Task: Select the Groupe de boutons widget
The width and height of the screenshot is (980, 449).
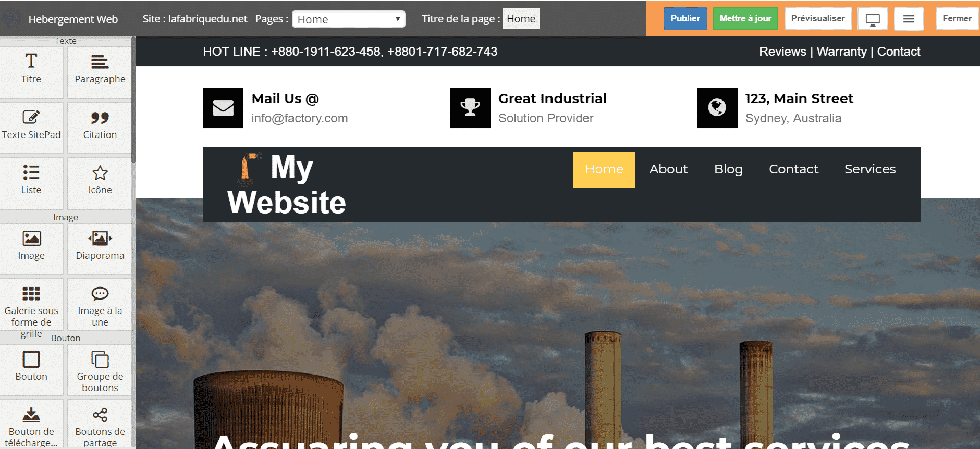Action: pyautogui.click(x=100, y=370)
